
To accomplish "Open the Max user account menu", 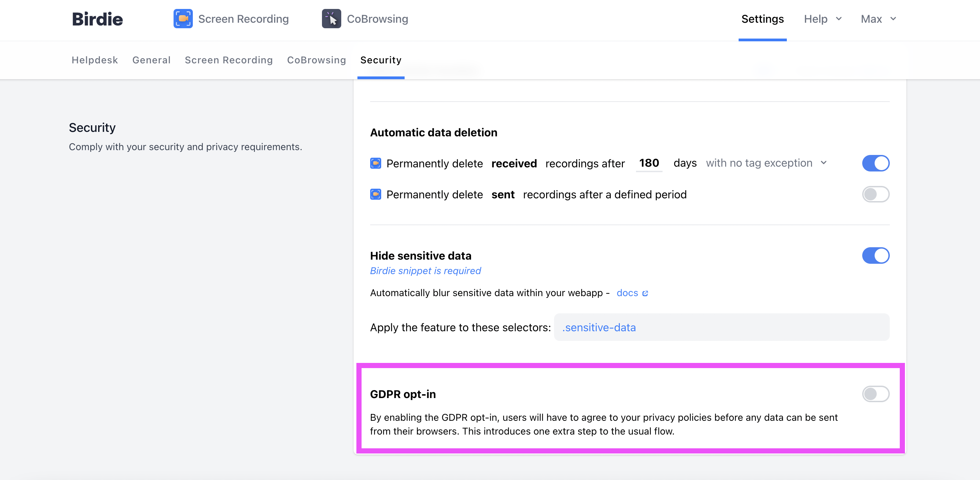I will click(878, 19).
